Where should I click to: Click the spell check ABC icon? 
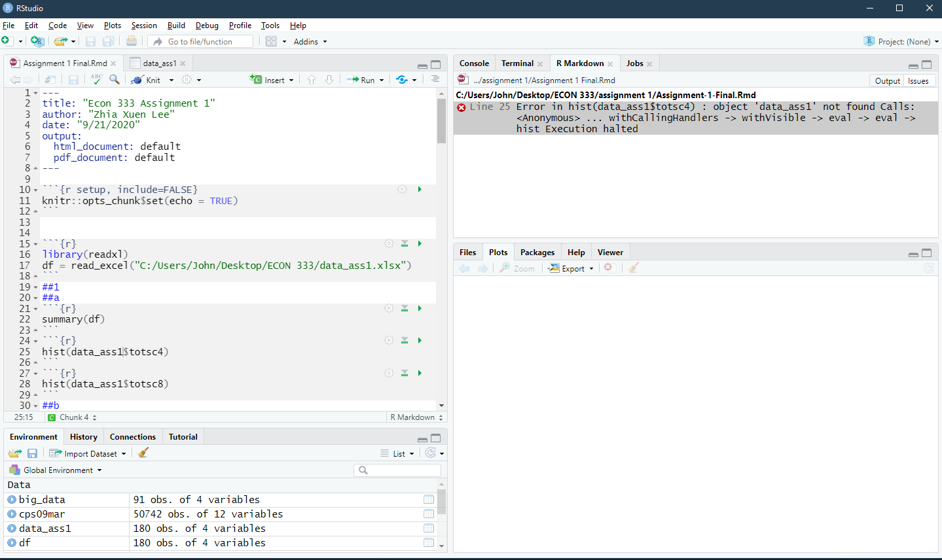(96, 79)
